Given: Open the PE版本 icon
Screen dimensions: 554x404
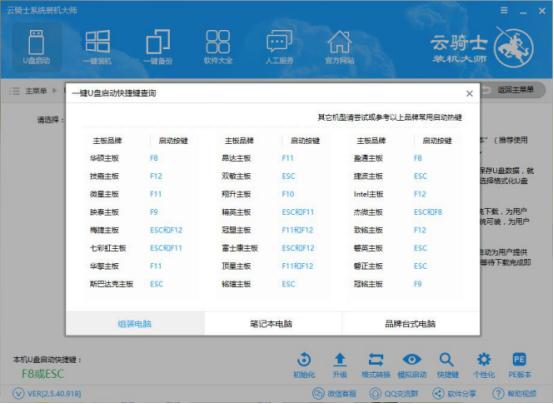Looking at the screenshot, I should click(x=519, y=365).
